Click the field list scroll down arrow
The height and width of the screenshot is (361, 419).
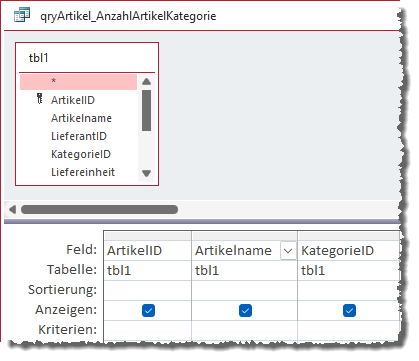(146, 173)
